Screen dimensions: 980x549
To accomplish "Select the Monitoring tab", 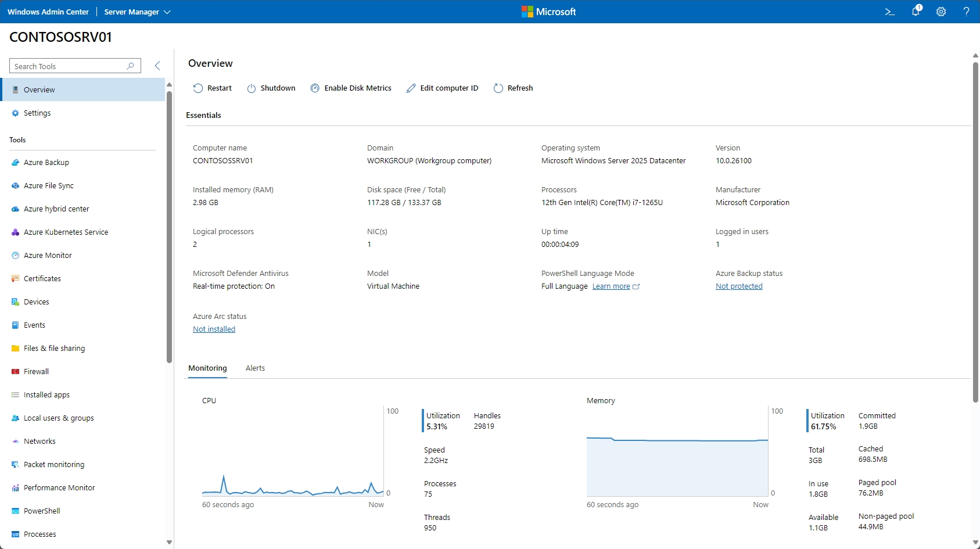I will [207, 368].
